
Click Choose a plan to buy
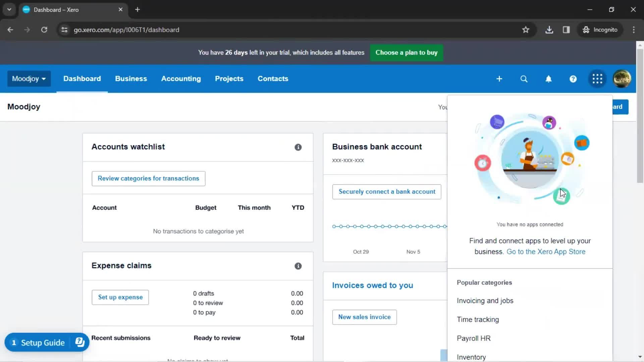[x=406, y=53]
